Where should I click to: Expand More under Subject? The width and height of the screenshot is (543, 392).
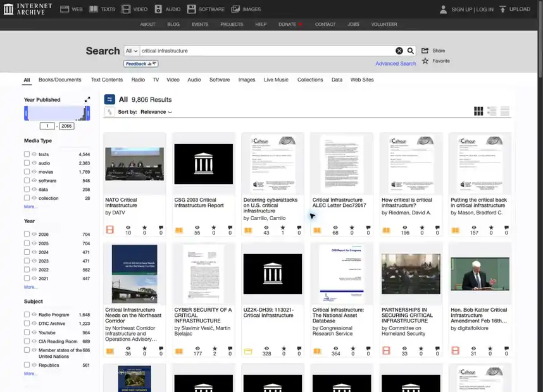click(30, 373)
